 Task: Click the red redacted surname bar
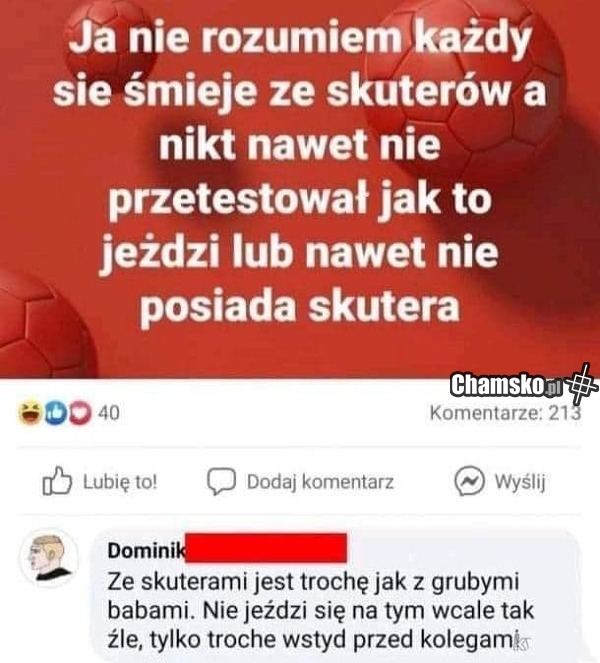tap(266, 548)
